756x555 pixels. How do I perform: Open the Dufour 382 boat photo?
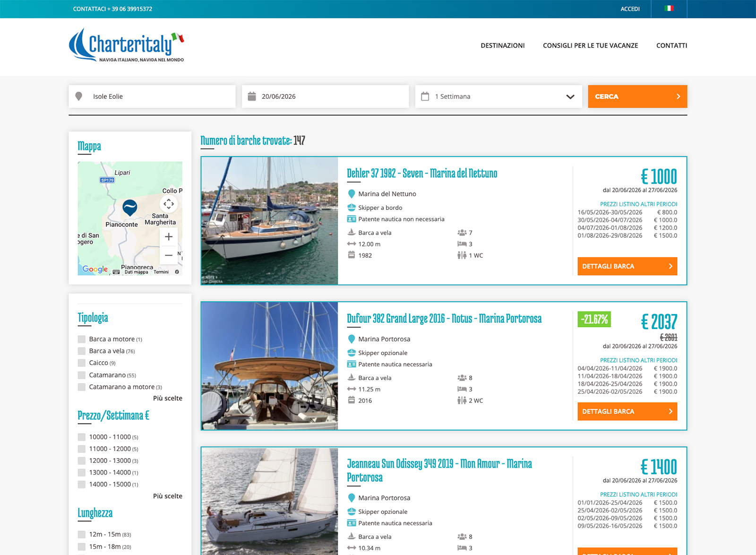(x=269, y=366)
